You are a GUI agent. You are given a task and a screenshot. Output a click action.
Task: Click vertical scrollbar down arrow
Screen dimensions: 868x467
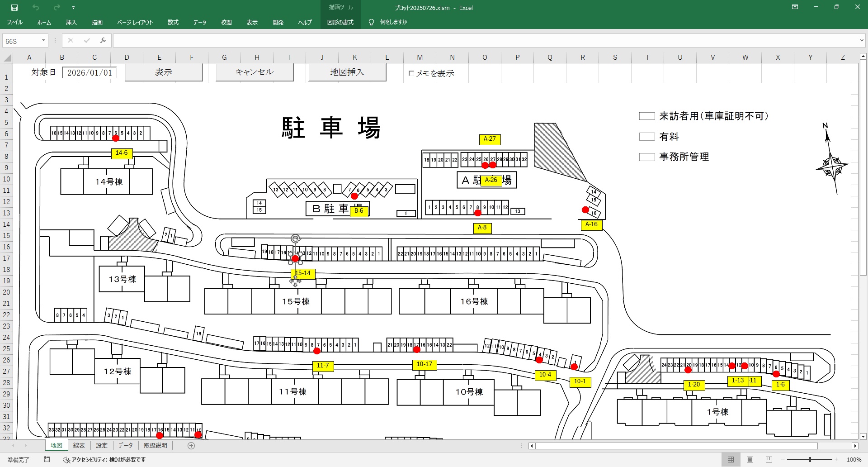click(x=863, y=437)
